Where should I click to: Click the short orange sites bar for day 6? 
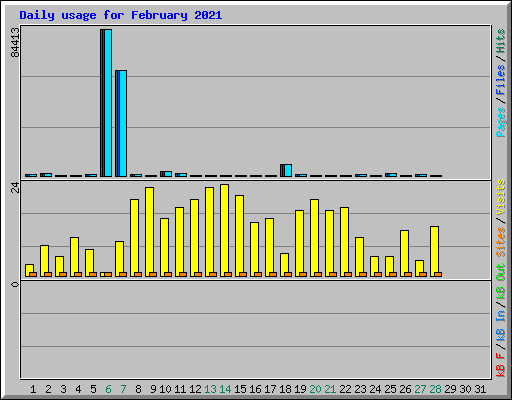pyautogui.click(x=108, y=274)
